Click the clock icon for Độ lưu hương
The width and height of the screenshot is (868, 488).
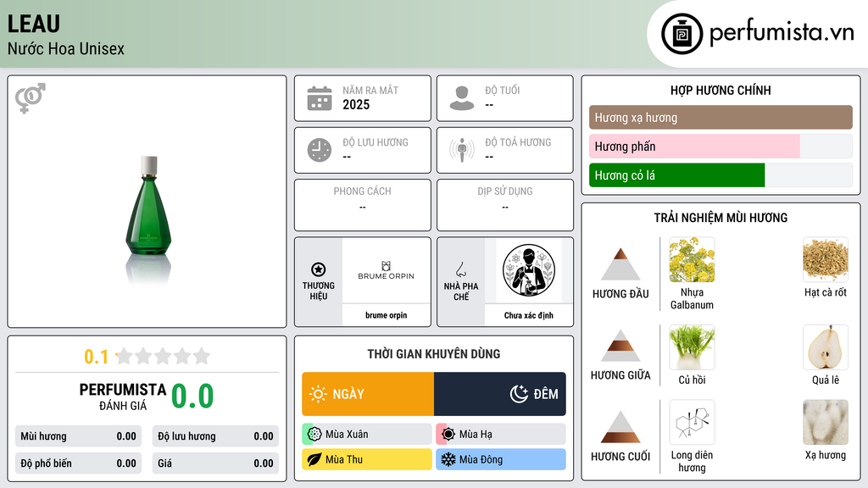click(x=320, y=150)
